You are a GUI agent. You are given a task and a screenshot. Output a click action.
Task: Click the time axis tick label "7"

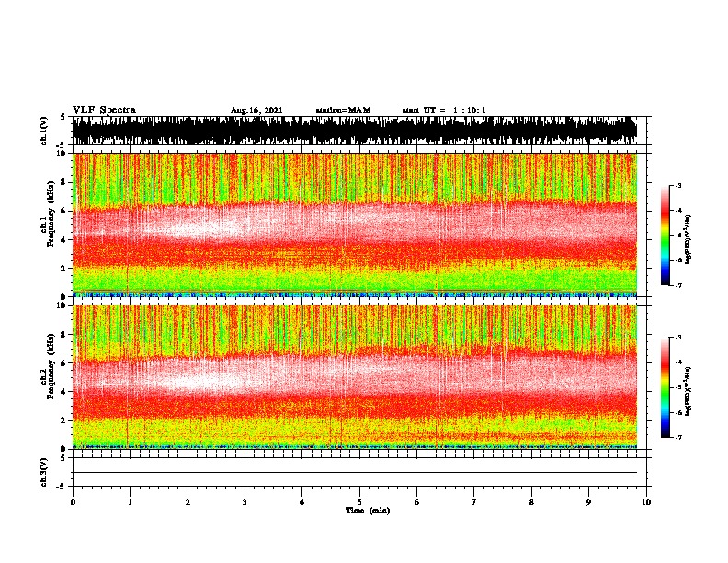coord(474,502)
